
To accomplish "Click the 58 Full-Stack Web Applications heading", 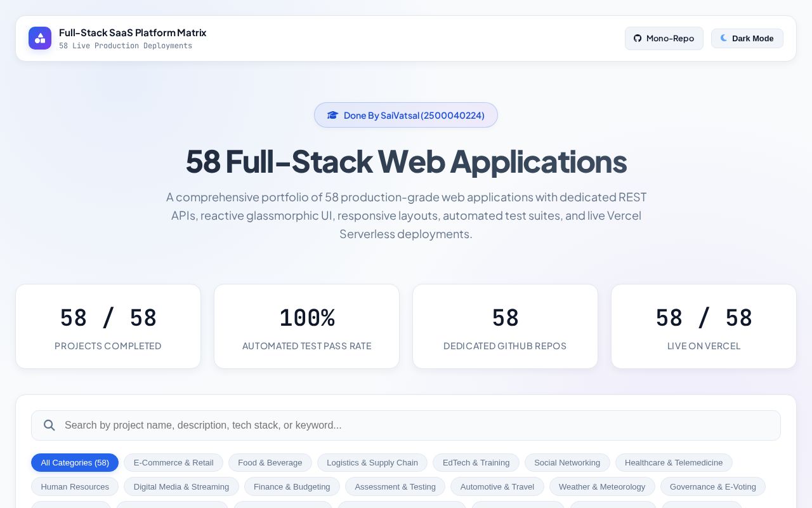I will [x=406, y=161].
